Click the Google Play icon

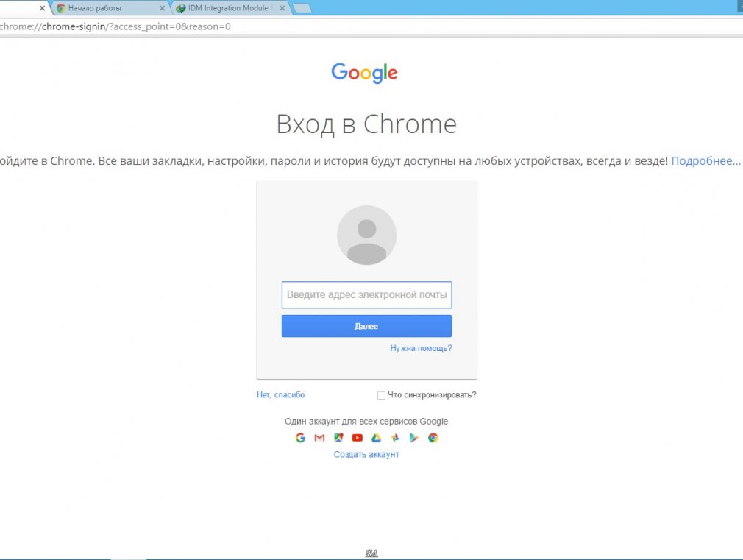[x=414, y=438]
